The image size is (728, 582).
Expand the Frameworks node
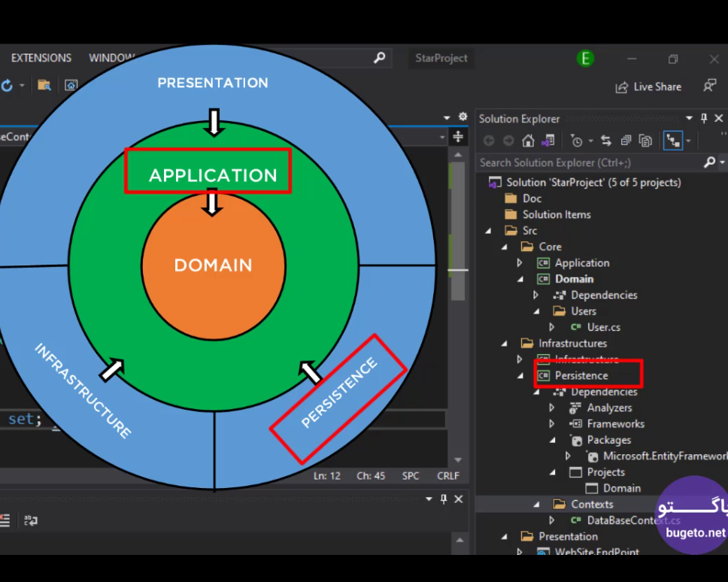551,424
